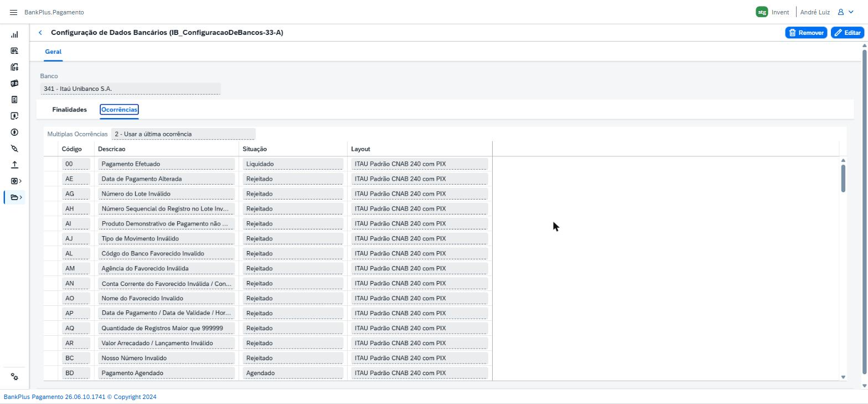Select the Geral tab
868x404 pixels.
(x=53, y=52)
